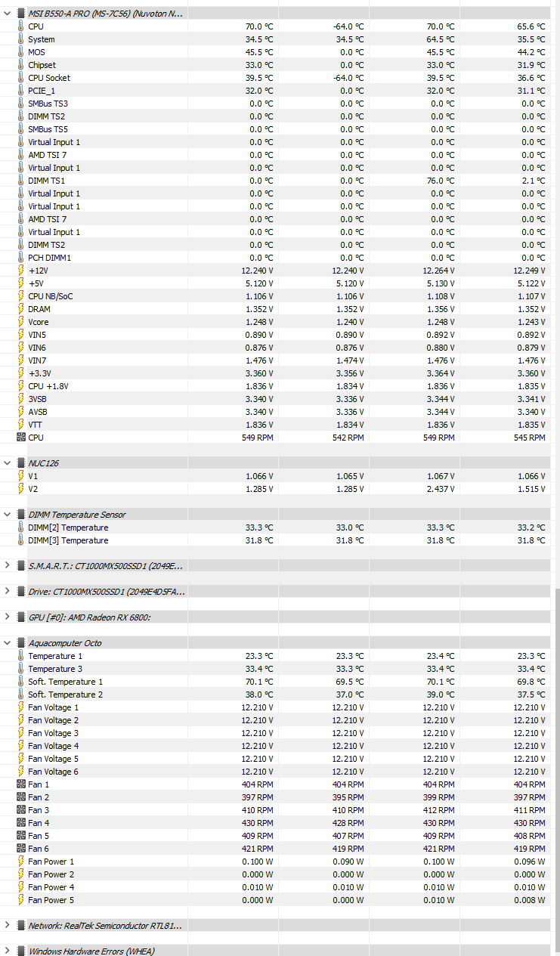The image size is (560, 956).
Task: Select the AVSB sensor label
Action: 38,412
